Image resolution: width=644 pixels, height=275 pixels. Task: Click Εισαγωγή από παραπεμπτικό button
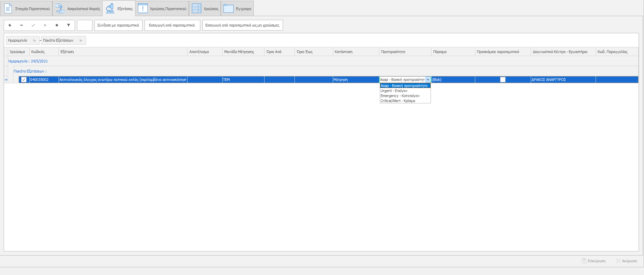[172, 25]
